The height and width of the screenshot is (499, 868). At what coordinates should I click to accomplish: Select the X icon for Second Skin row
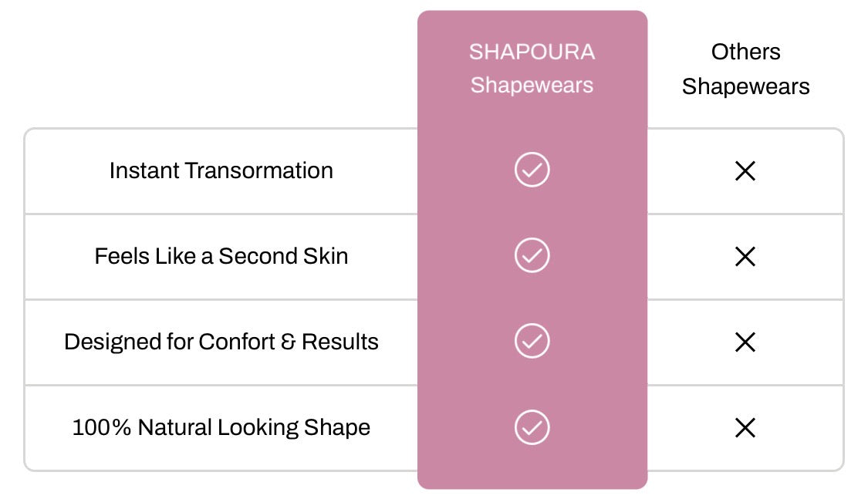pyautogui.click(x=745, y=256)
